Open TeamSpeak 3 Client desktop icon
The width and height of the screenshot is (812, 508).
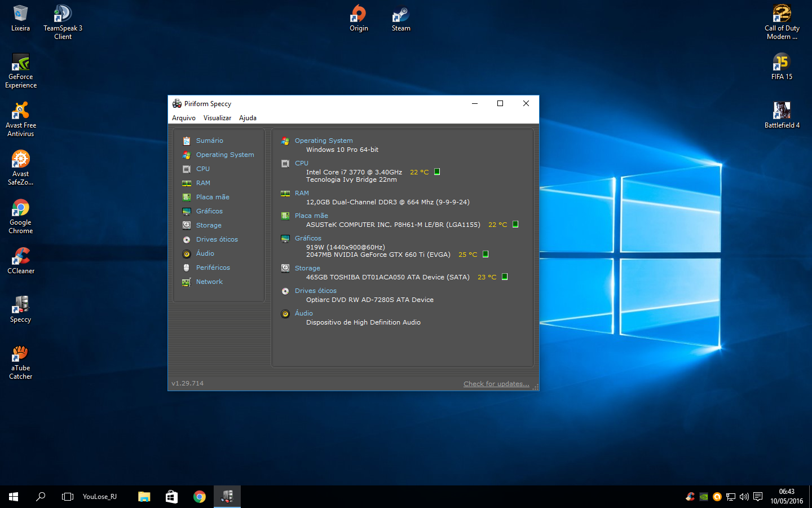(63, 23)
